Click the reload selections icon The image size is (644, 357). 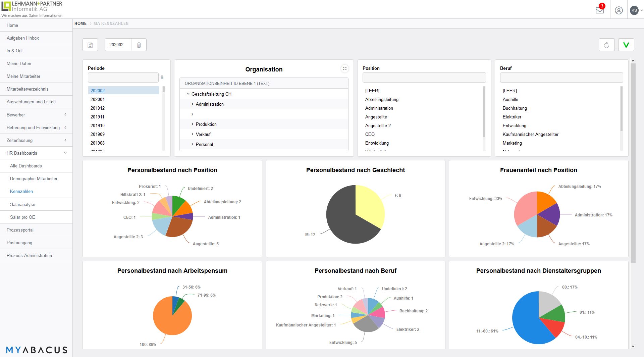(x=606, y=45)
